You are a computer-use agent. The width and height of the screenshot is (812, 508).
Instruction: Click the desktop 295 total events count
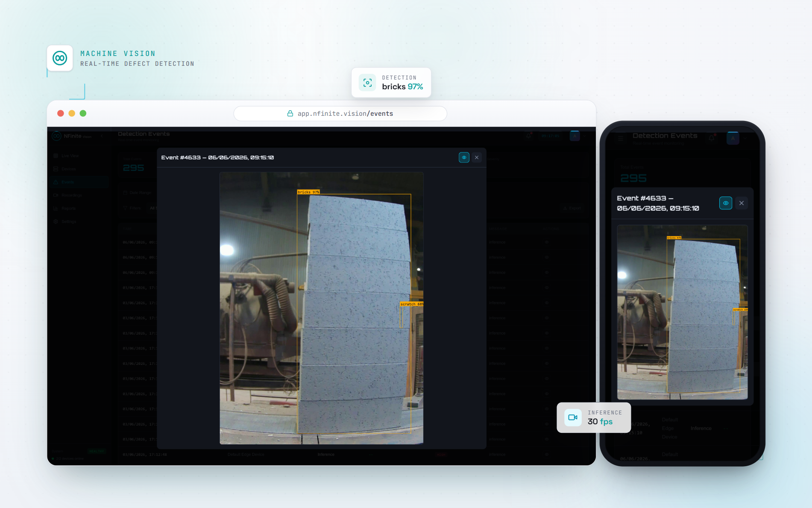[x=133, y=168]
